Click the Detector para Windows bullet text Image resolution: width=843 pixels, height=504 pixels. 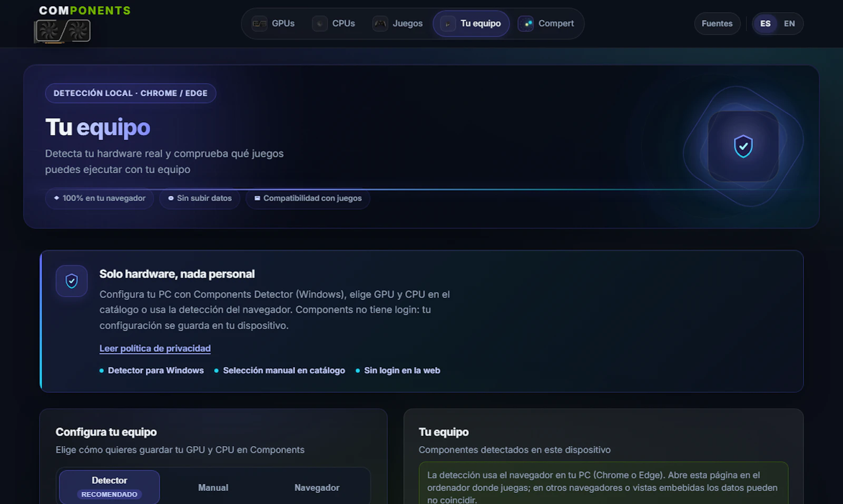[x=156, y=371]
